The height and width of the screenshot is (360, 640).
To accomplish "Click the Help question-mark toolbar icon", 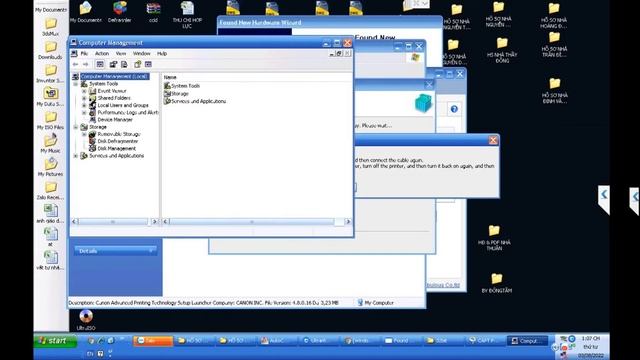I will coord(138,64).
